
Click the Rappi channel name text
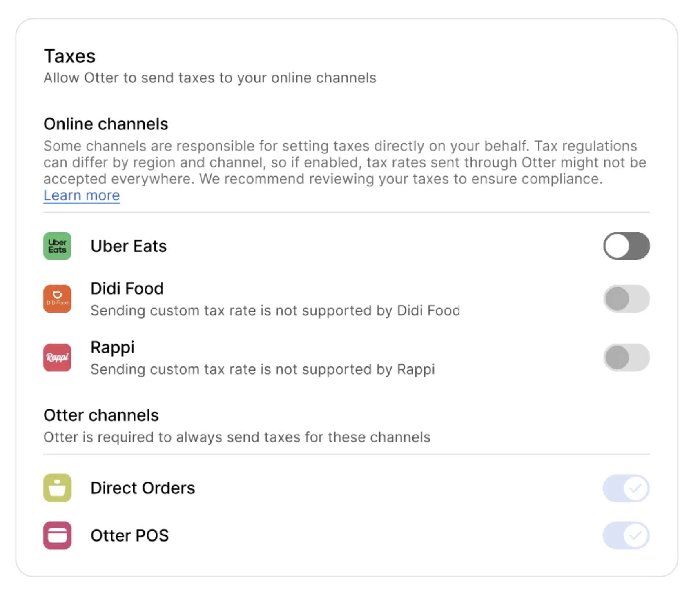(112, 347)
